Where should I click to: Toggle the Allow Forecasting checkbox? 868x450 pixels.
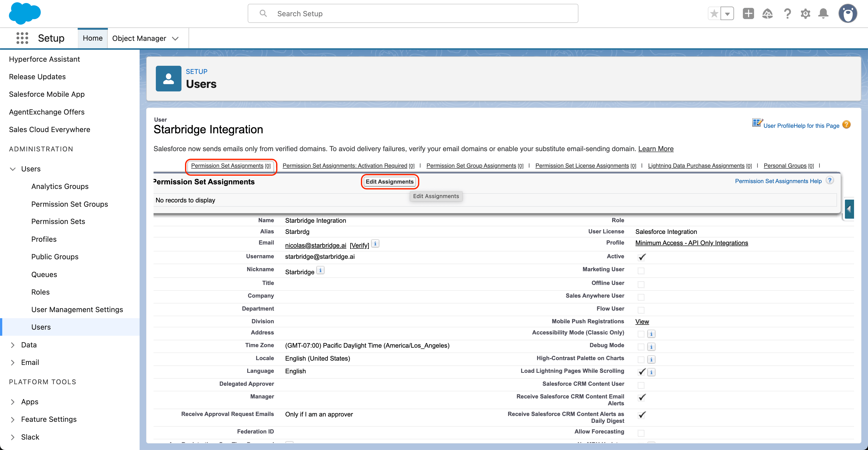tap(641, 433)
